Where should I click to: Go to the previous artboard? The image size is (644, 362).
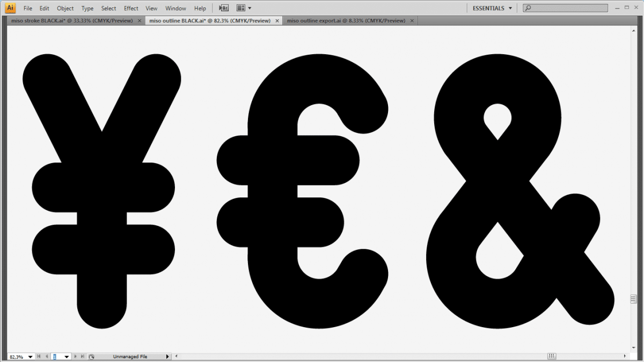coord(47,357)
